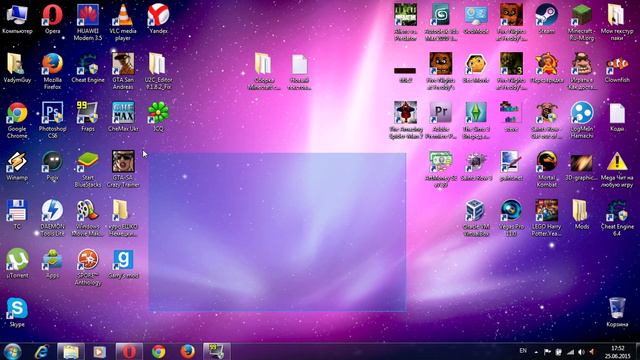
Task: Launch the Mortal Kombat shortcut
Action: [x=547, y=169]
